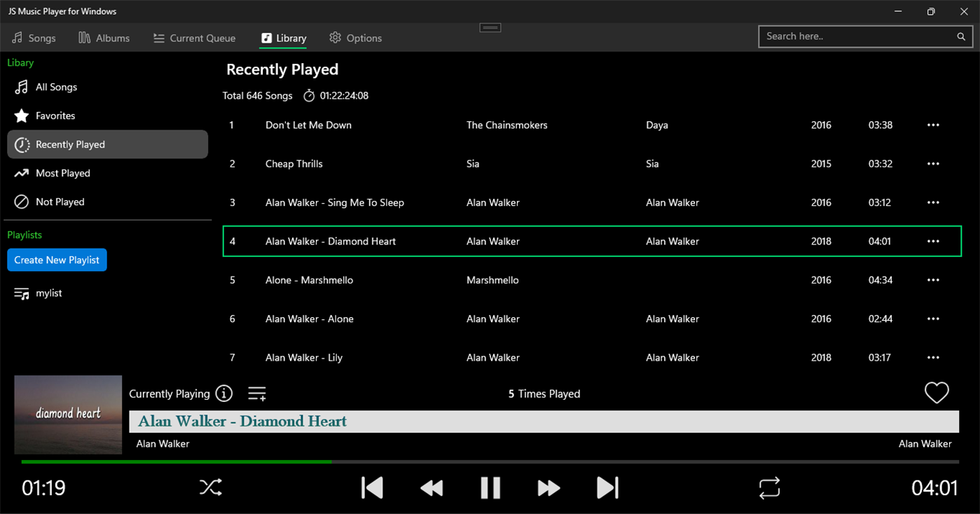Open the Most Played list
Image resolution: width=980 pixels, height=514 pixels.
(63, 173)
